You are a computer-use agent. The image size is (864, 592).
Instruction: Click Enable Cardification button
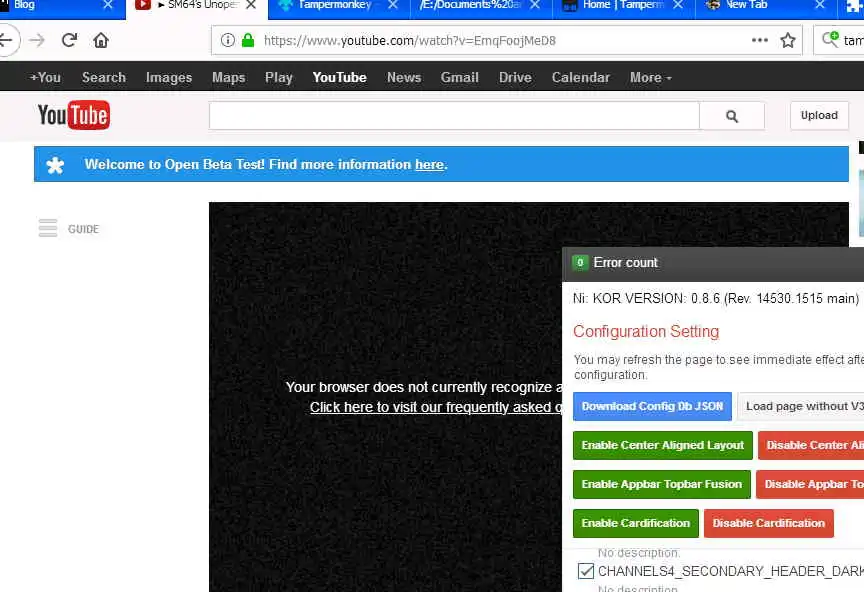point(636,524)
